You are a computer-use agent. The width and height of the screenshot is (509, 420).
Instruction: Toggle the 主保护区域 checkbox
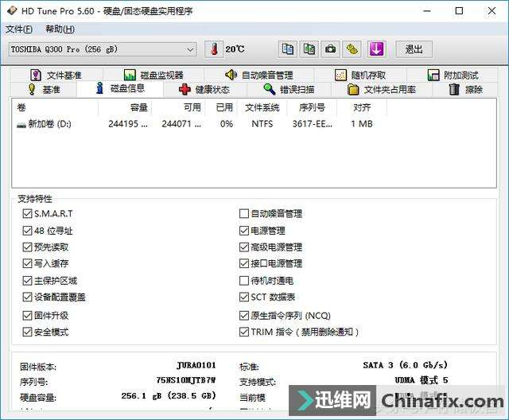(x=27, y=281)
